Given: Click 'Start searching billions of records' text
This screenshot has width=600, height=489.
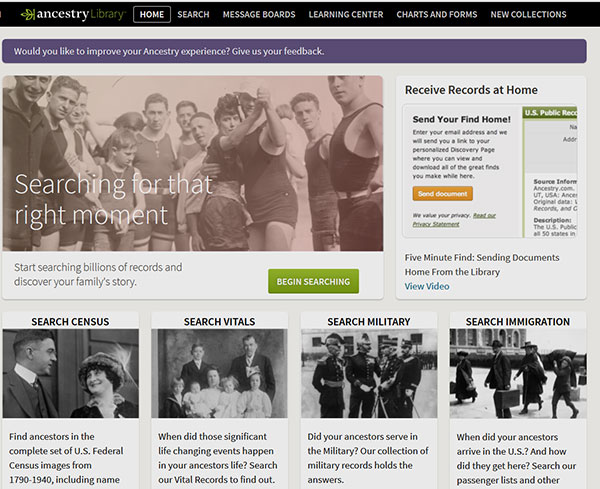Looking at the screenshot, I should 98,274.
